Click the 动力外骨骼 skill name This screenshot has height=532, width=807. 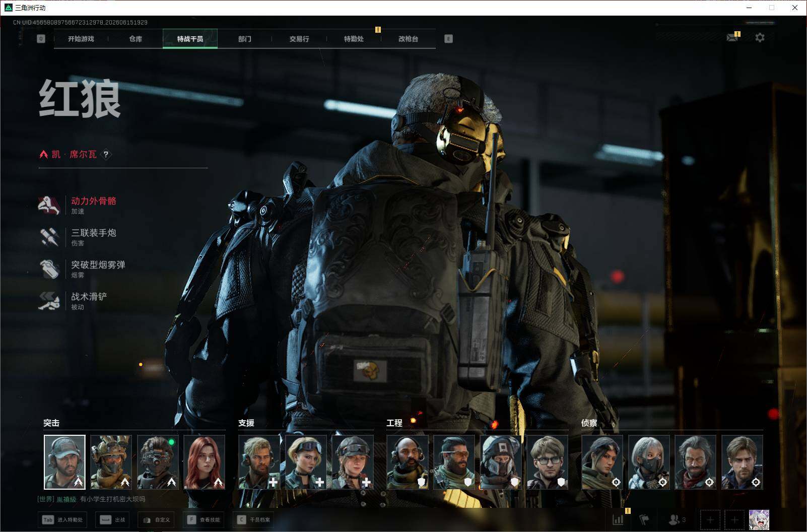tap(94, 201)
